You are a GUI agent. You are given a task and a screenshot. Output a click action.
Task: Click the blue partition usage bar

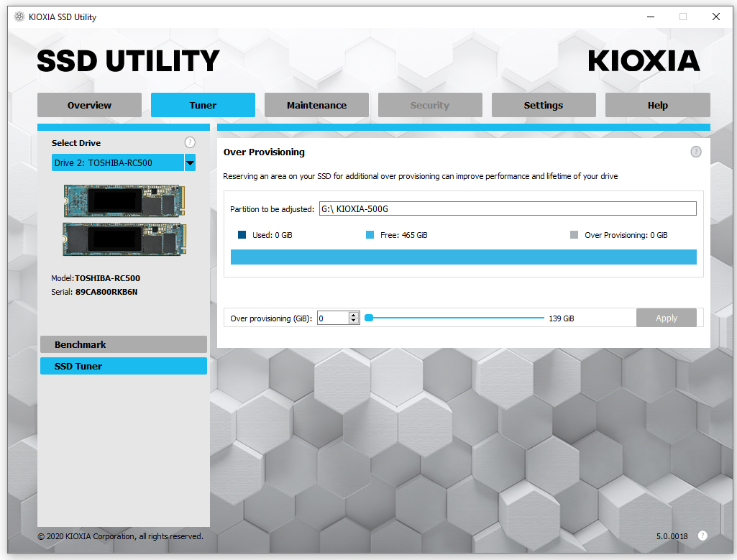click(464, 257)
